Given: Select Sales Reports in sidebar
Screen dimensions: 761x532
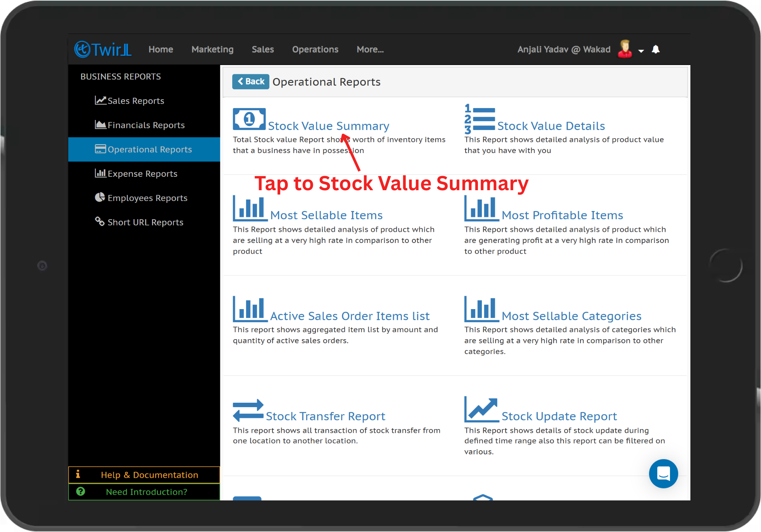Looking at the screenshot, I should pos(136,101).
